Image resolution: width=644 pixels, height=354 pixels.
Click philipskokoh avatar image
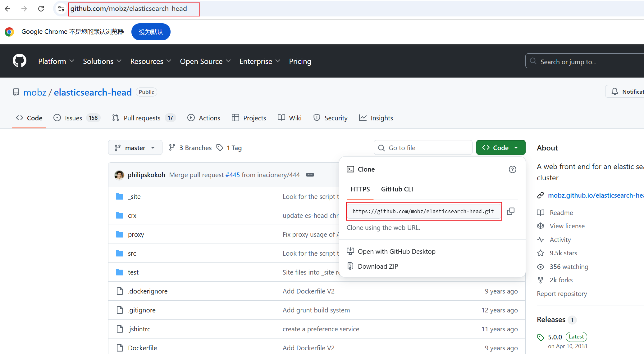(x=119, y=175)
